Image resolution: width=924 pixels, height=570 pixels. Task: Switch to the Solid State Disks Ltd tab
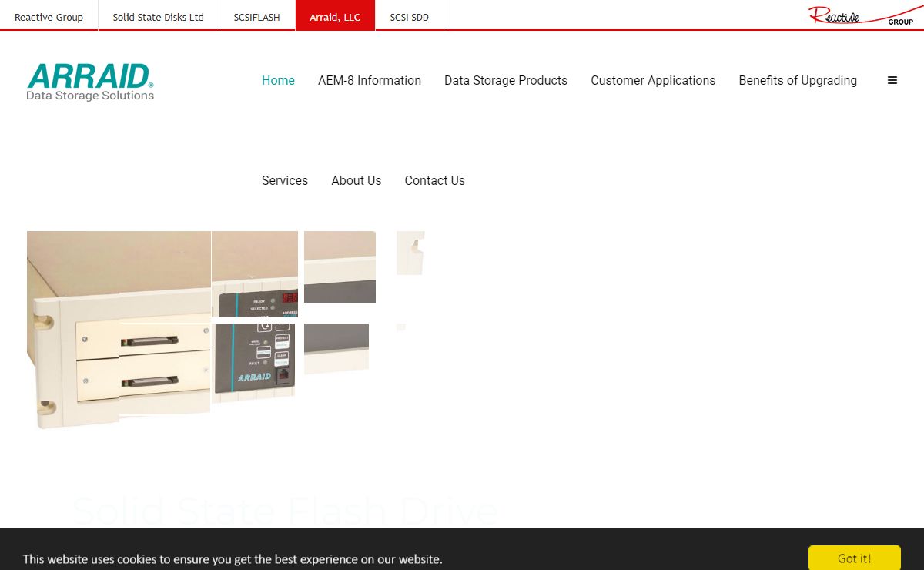(x=158, y=16)
